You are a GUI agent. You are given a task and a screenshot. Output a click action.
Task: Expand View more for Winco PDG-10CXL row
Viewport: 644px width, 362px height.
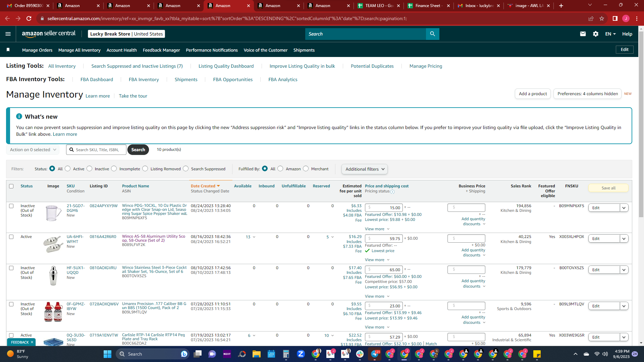[377, 229]
